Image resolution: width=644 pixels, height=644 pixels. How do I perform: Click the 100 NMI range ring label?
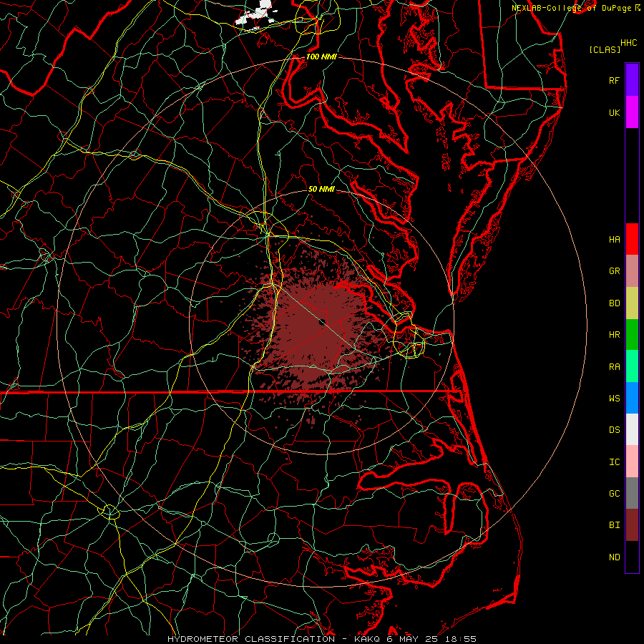coord(321,57)
